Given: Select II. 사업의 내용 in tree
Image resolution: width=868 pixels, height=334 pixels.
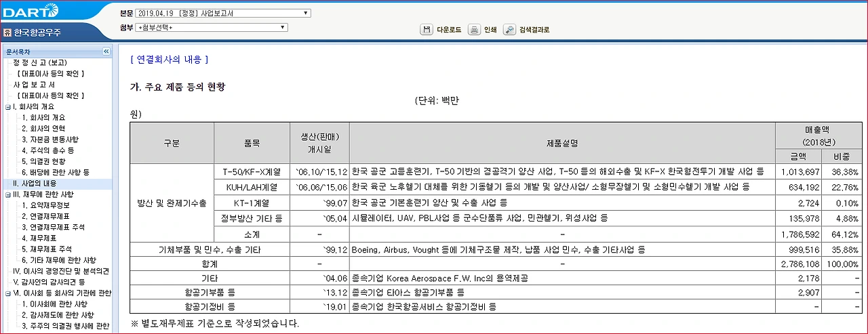Looking at the screenshot, I should (x=35, y=183).
